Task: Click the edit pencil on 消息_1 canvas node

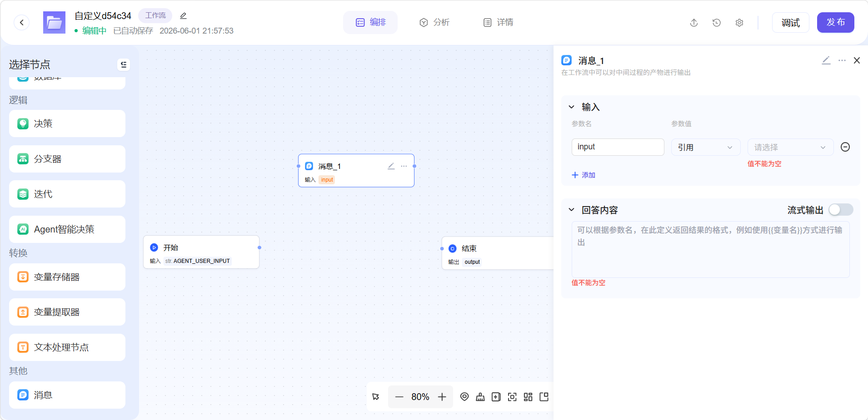Action: pos(391,166)
